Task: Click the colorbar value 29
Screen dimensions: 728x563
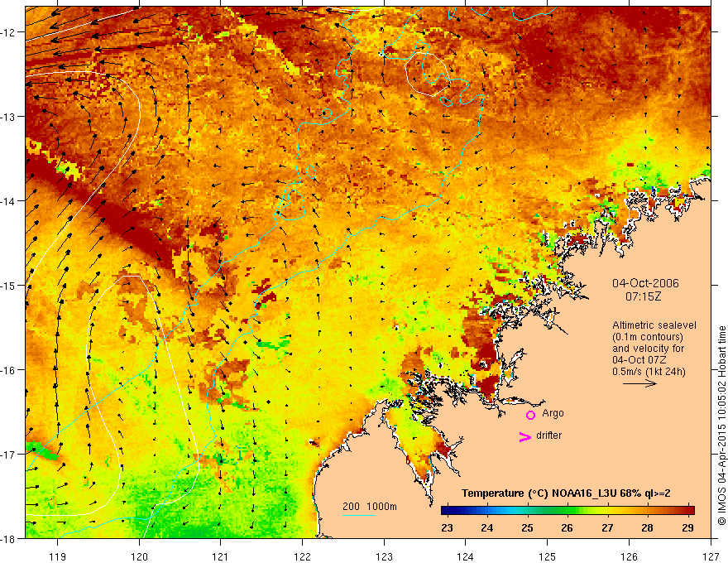Action: coord(687,527)
